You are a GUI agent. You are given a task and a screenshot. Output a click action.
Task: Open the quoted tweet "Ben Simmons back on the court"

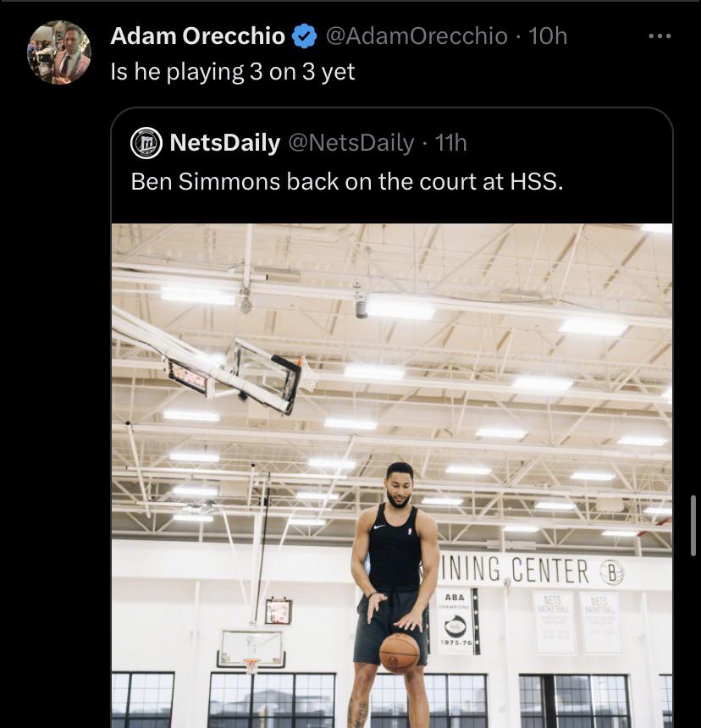(x=346, y=181)
